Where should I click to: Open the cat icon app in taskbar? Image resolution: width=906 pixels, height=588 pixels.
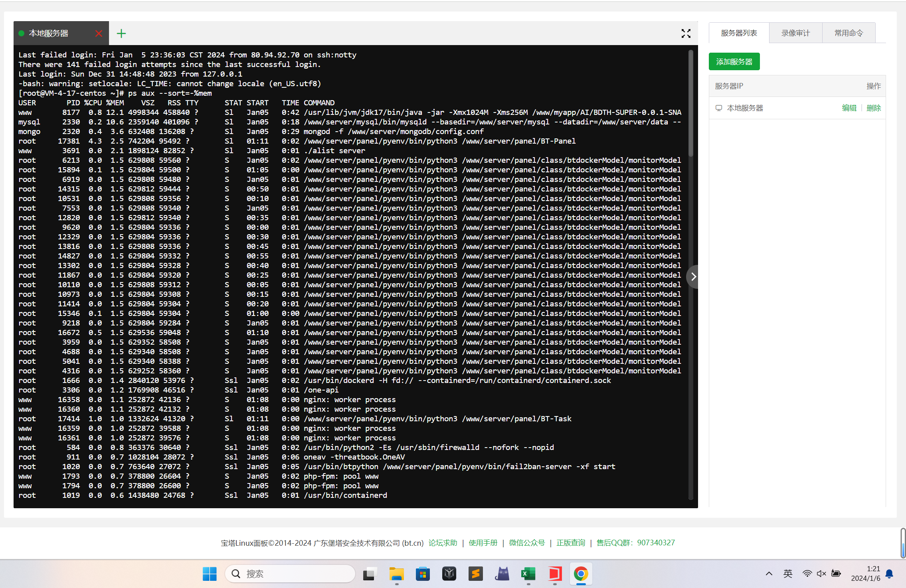point(502,574)
